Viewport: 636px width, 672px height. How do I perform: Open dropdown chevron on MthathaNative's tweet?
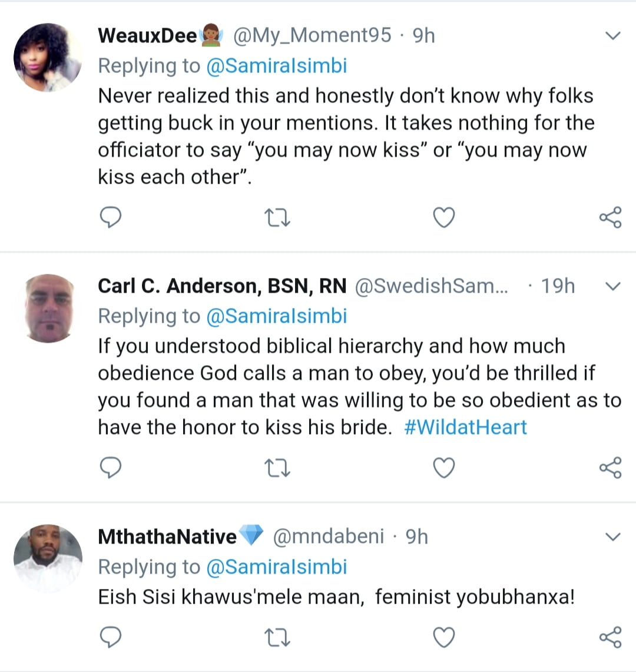[613, 537]
